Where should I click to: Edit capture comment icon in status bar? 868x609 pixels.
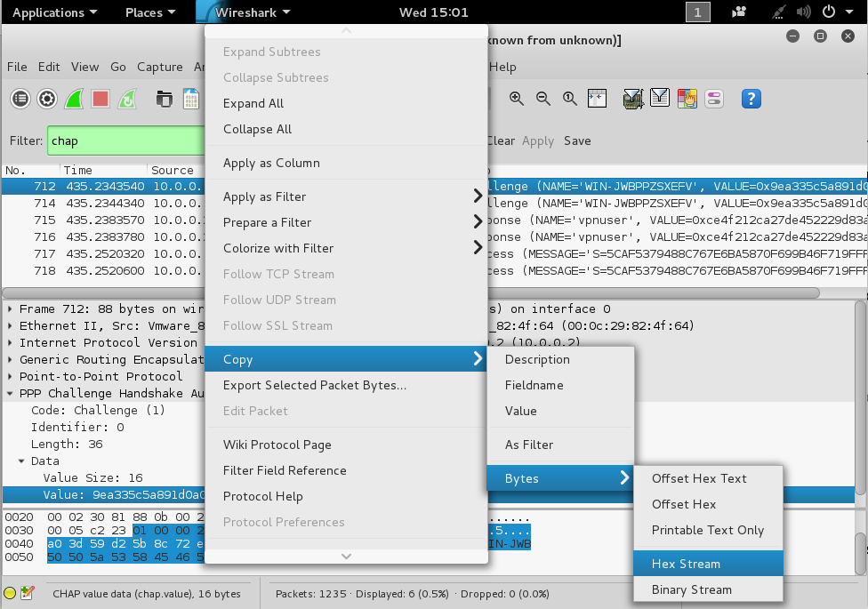(x=27, y=594)
